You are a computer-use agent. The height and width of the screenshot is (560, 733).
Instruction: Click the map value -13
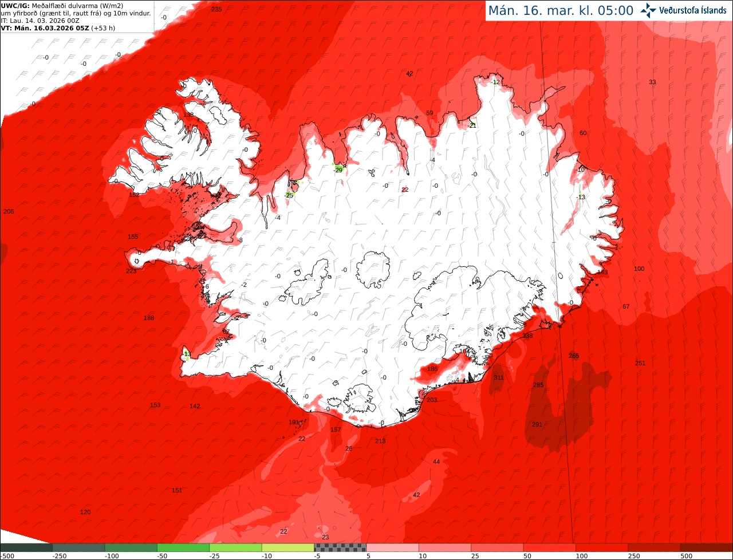point(581,198)
